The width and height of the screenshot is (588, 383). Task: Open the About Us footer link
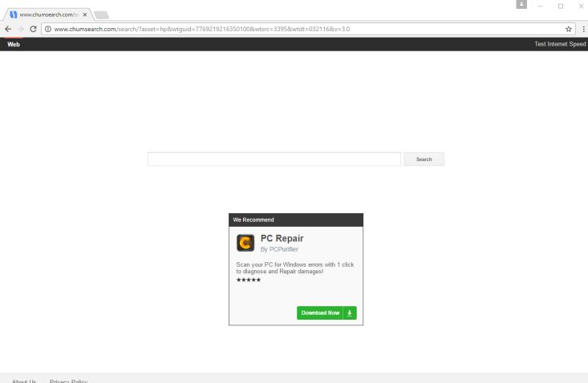(24, 381)
